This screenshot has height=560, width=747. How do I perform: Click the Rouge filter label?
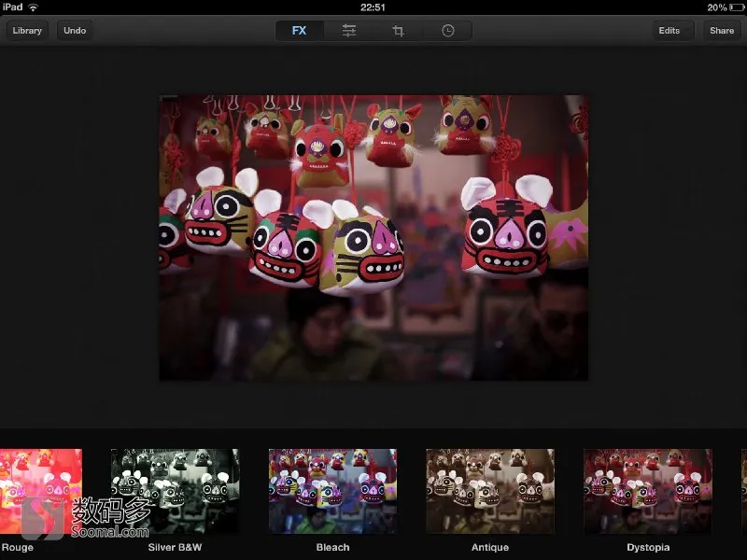[17, 547]
